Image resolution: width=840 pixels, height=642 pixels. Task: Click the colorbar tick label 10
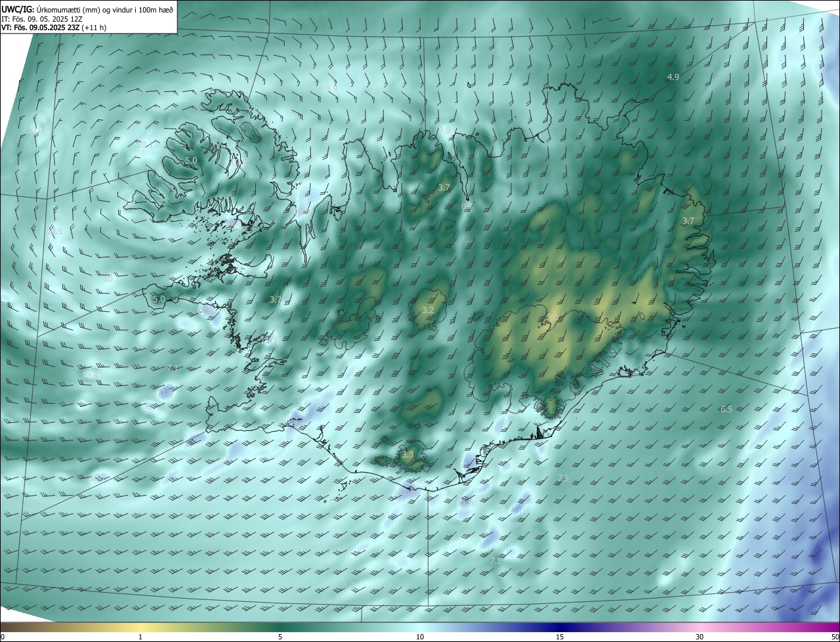(x=420, y=637)
